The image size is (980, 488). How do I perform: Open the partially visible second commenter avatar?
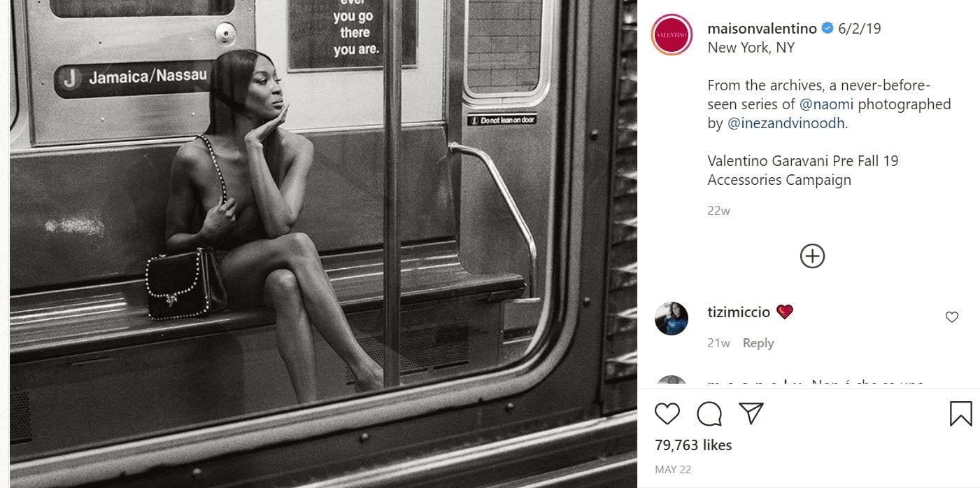[x=672, y=382]
